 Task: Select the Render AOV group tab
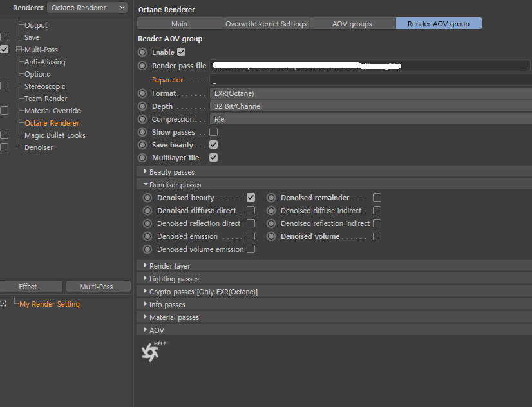coord(439,23)
